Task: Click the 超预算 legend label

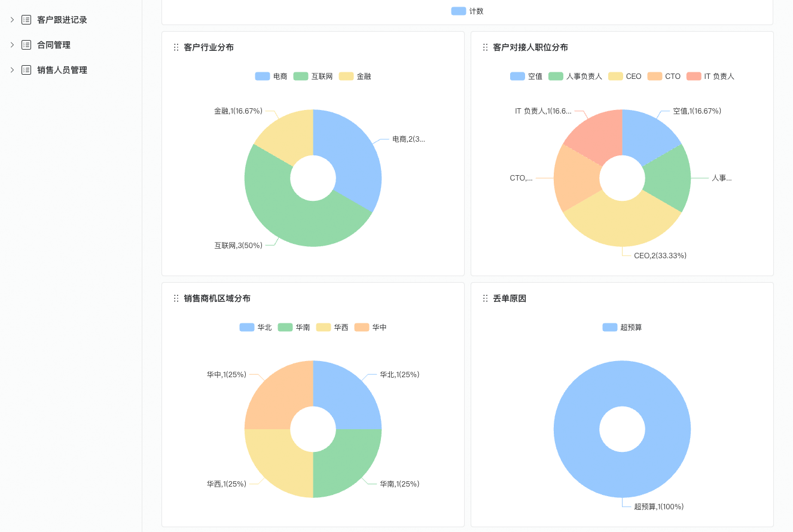Action: (x=631, y=328)
